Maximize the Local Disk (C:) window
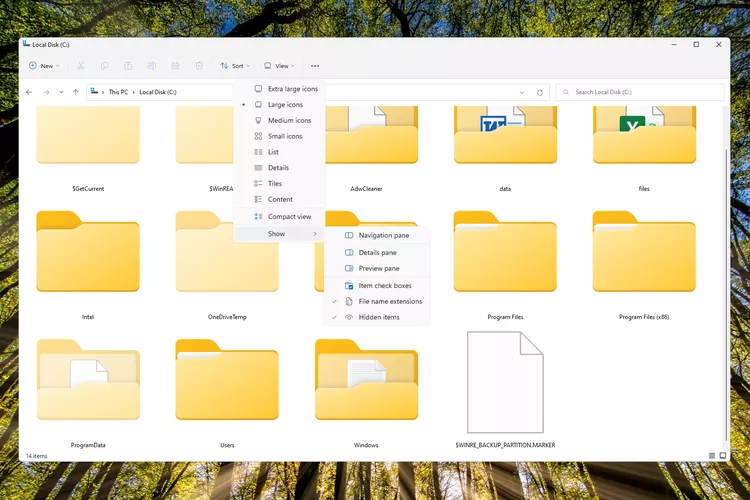Image resolution: width=750 pixels, height=500 pixels. [x=696, y=44]
